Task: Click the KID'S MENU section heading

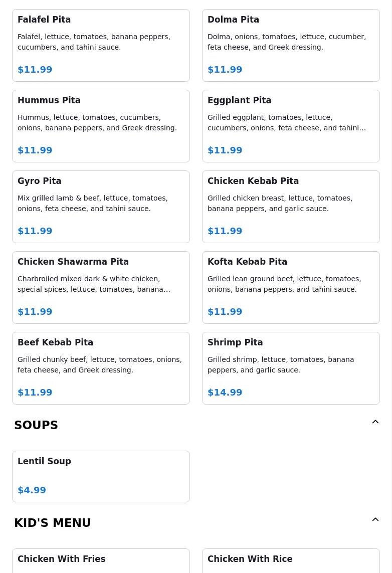Action: coord(53,523)
